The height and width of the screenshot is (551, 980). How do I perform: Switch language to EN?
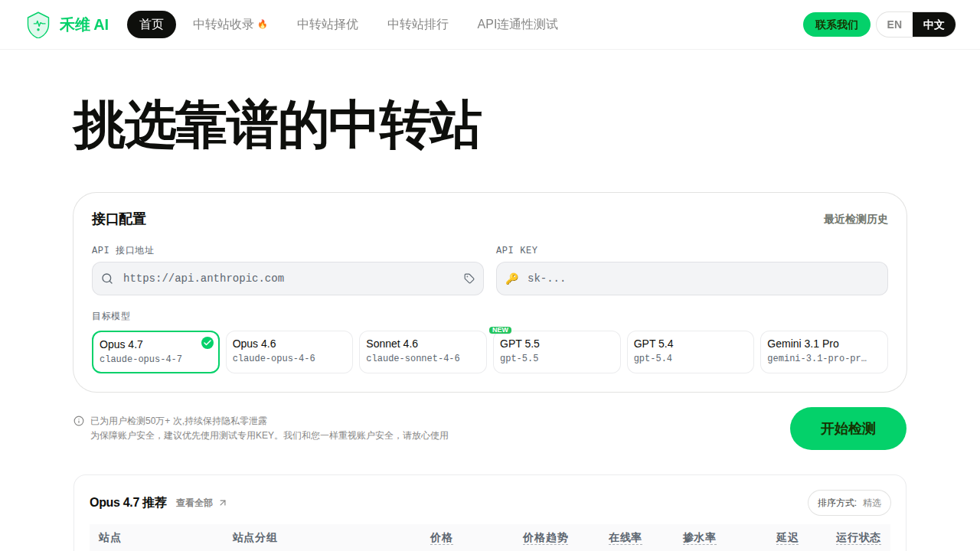[894, 24]
